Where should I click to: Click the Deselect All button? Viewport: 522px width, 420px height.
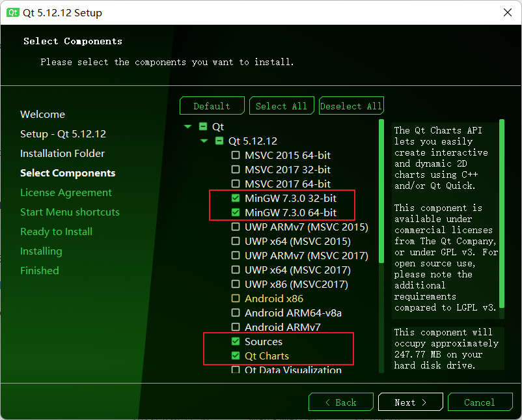351,106
